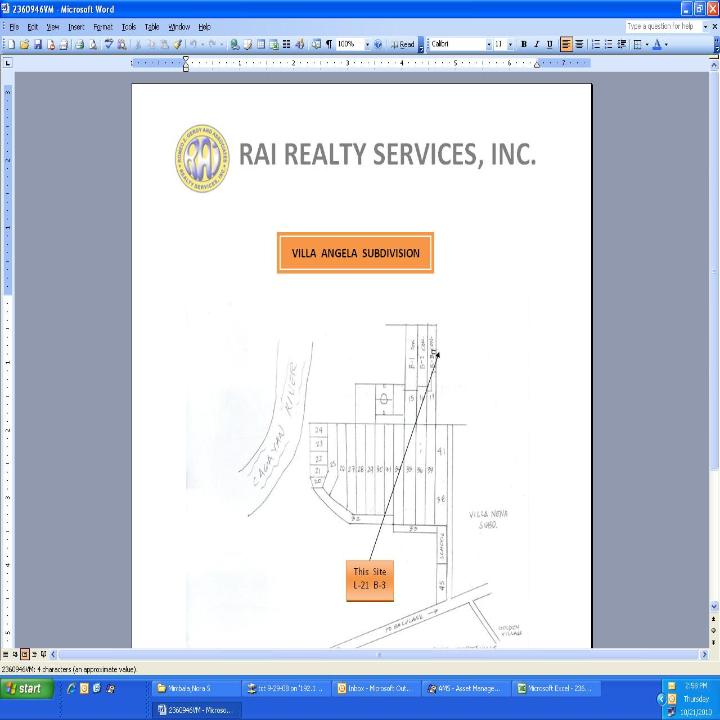
Task: Select Center alignment
Action: click(579, 45)
